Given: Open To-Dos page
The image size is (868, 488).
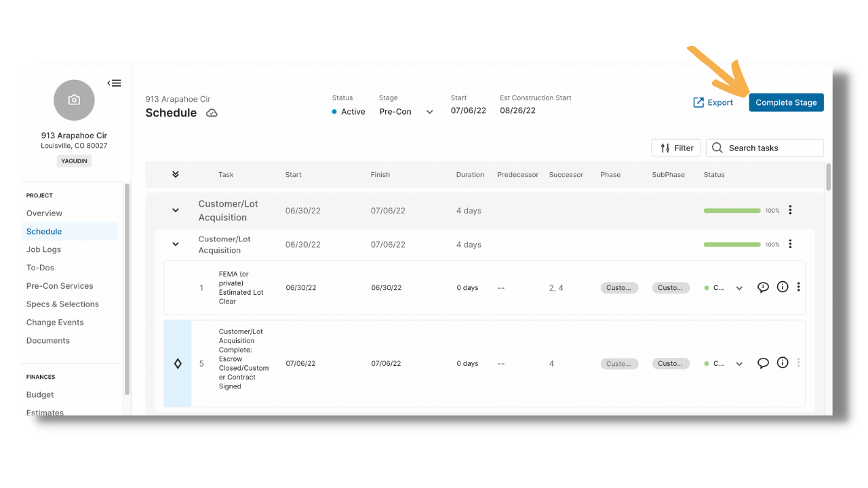Looking at the screenshot, I should pyautogui.click(x=40, y=268).
